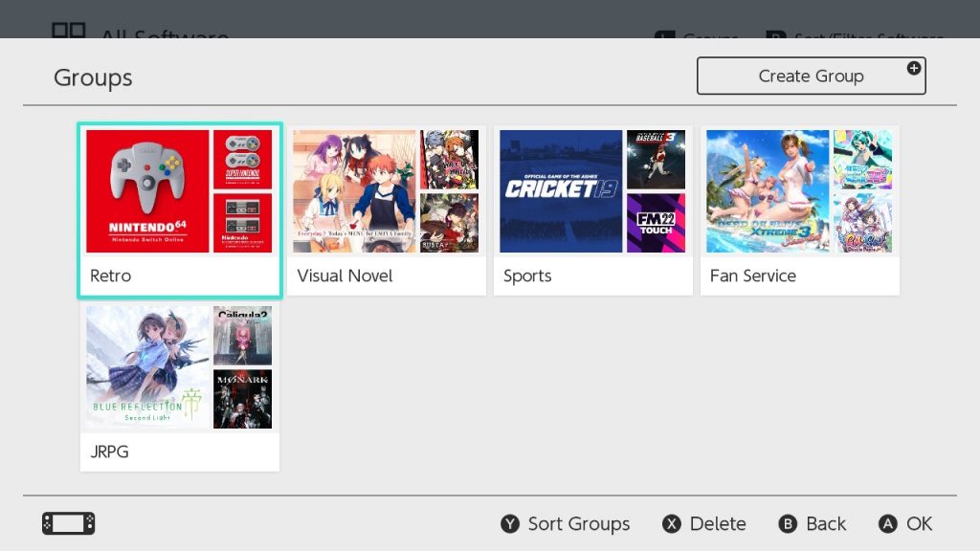Click the FM22 Touch game icon
The image size is (980, 551).
pyautogui.click(x=656, y=223)
